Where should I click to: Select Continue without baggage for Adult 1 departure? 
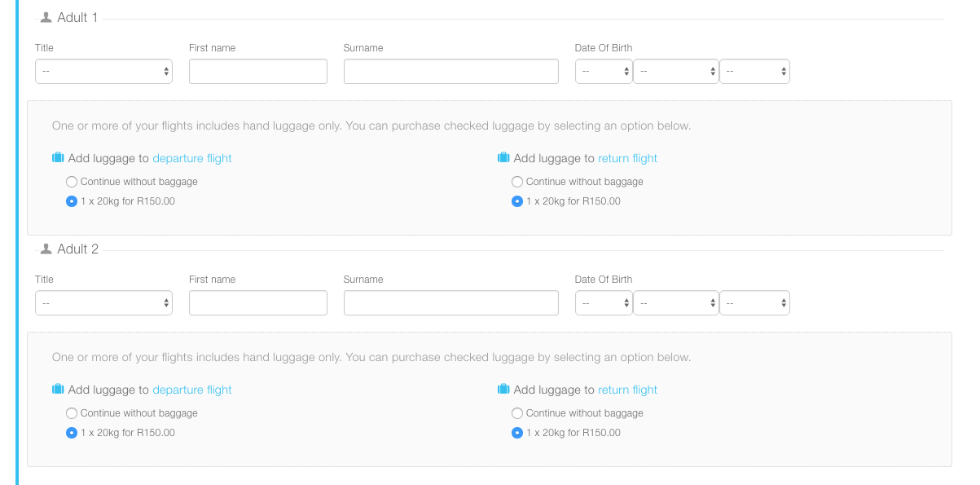coord(72,182)
